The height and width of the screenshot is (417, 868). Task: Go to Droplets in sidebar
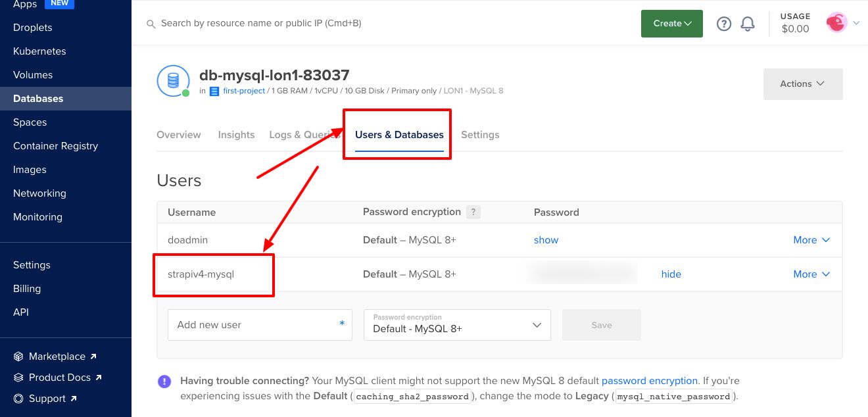pos(33,28)
